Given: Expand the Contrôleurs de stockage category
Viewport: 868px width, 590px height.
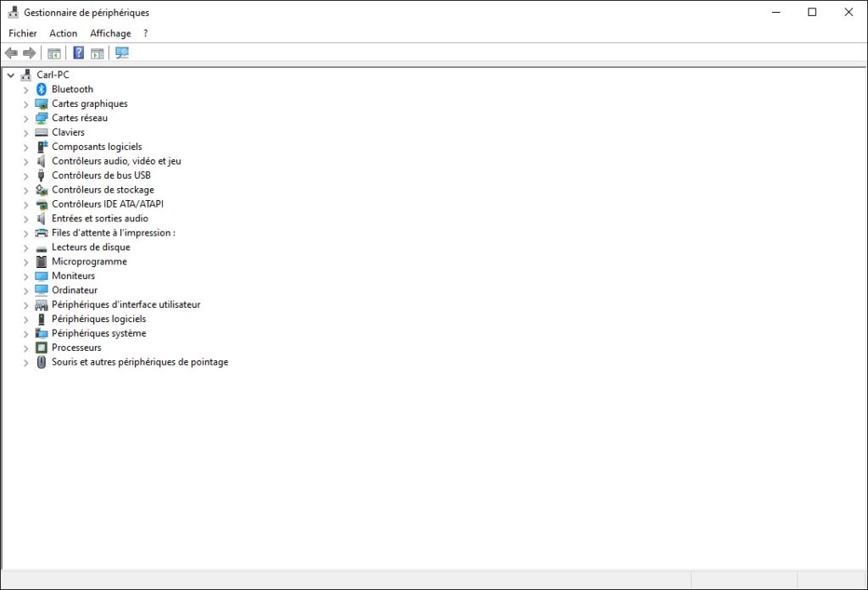Looking at the screenshot, I should pyautogui.click(x=25, y=191).
